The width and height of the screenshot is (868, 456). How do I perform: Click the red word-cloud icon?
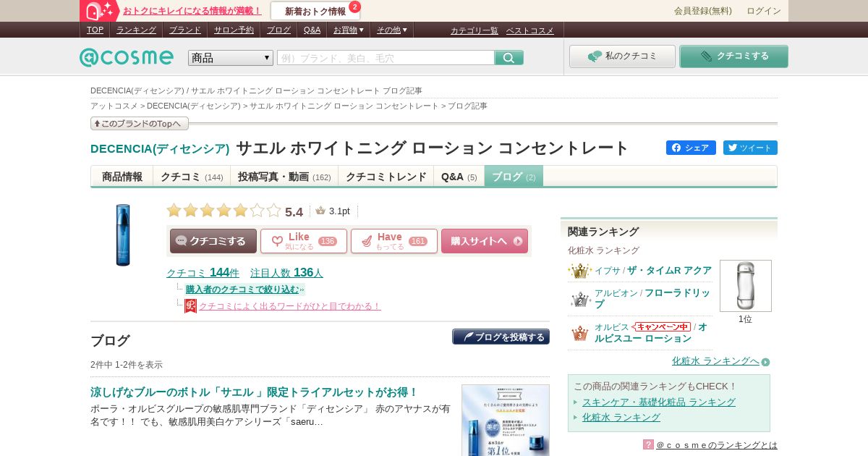pos(190,306)
